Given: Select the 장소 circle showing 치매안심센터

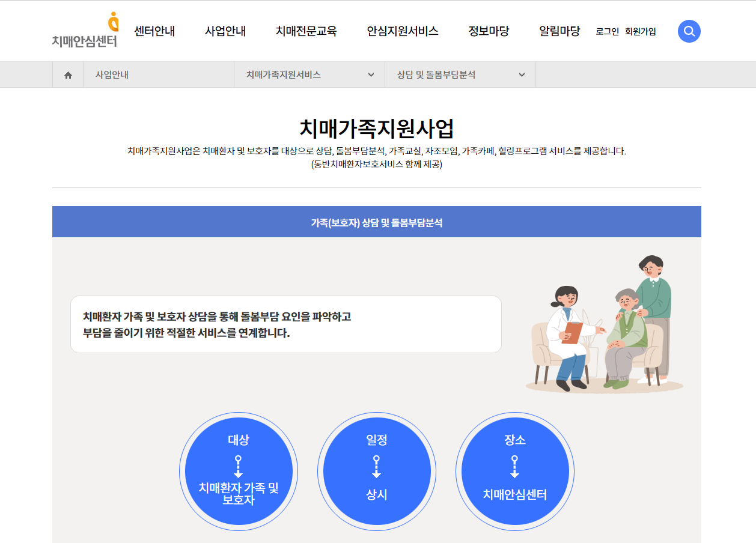Looking at the screenshot, I should tap(515, 472).
